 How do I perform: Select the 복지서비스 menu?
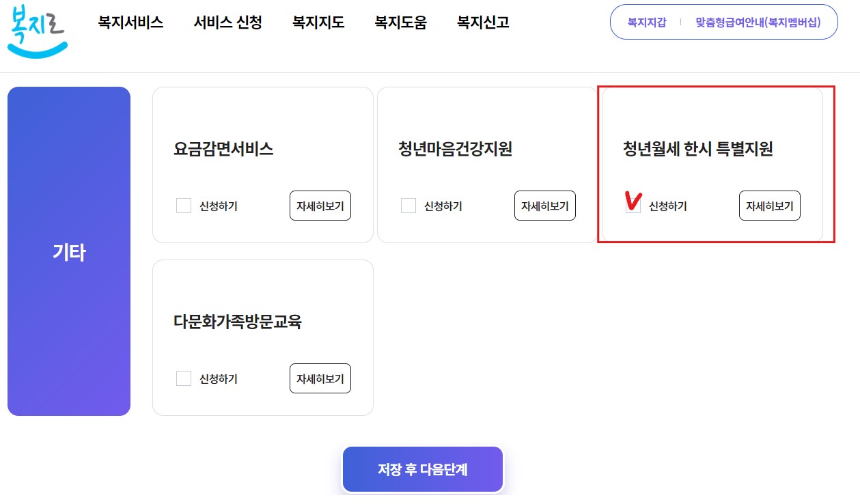(x=130, y=23)
